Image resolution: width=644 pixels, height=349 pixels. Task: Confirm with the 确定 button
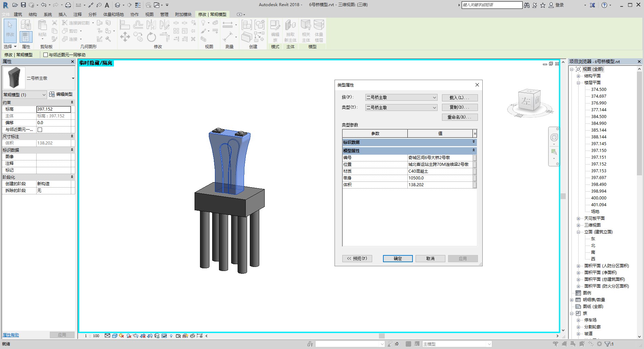click(398, 258)
